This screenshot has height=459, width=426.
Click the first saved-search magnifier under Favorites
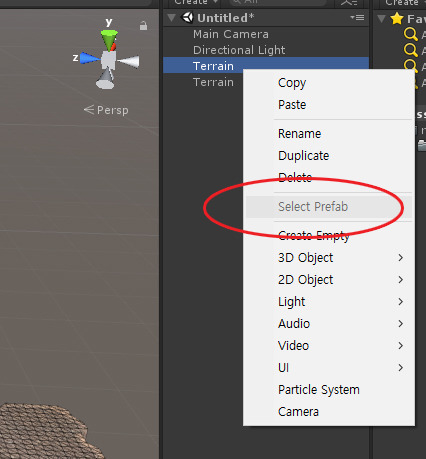[411, 34]
